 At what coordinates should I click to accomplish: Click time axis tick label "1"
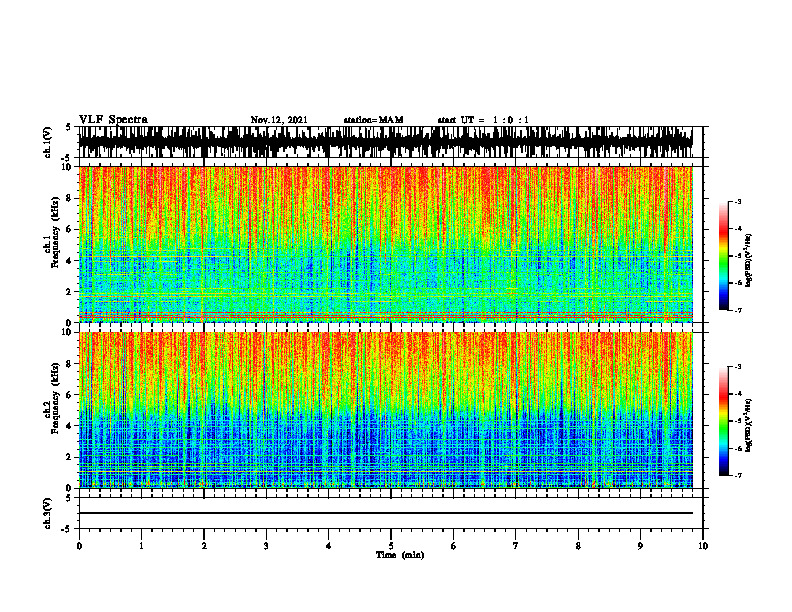141,546
